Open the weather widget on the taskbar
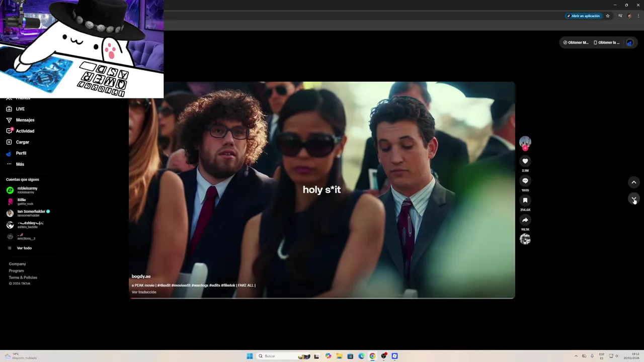Image resolution: width=644 pixels, height=362 pixels. (x=21, y=356)
